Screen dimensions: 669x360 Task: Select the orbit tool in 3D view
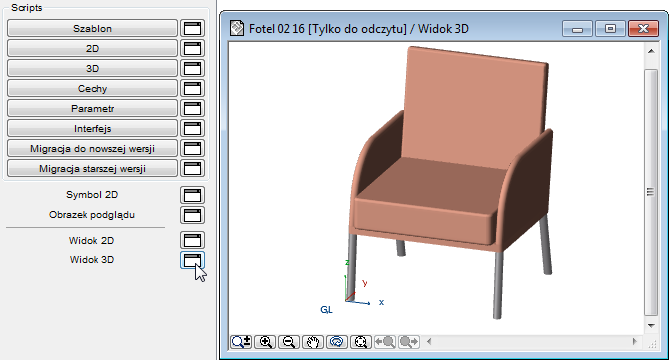pyautogui.click(x=337, y=342)
